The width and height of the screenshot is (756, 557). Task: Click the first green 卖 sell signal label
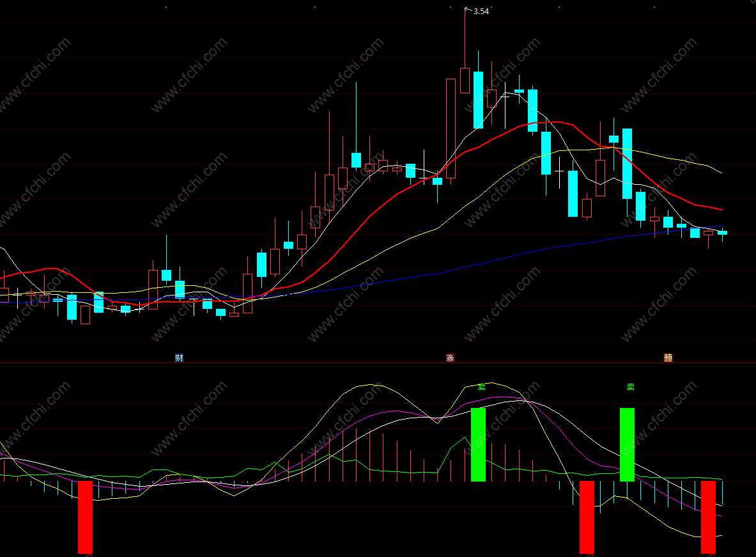click(x=482, y=387)
